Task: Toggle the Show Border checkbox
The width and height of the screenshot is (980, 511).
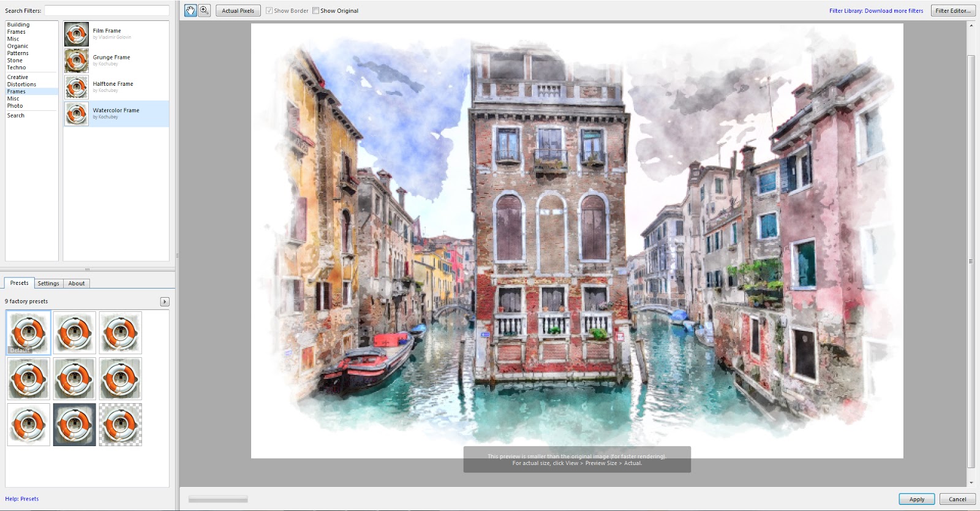Action: click(269, 11)
